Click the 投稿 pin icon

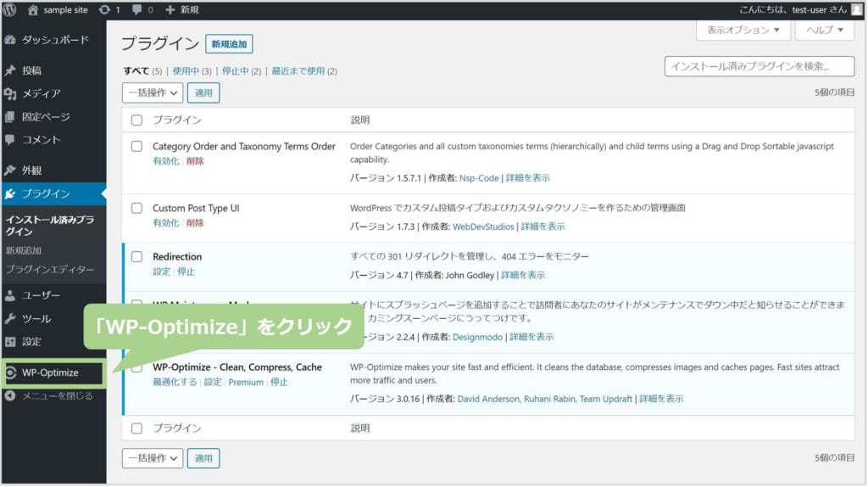[10, 70]
